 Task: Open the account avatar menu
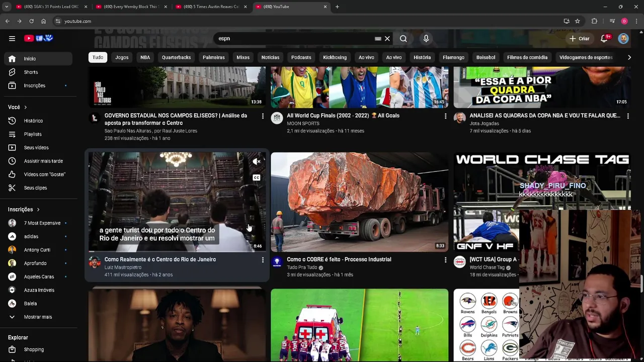click(x=623, y=38)
